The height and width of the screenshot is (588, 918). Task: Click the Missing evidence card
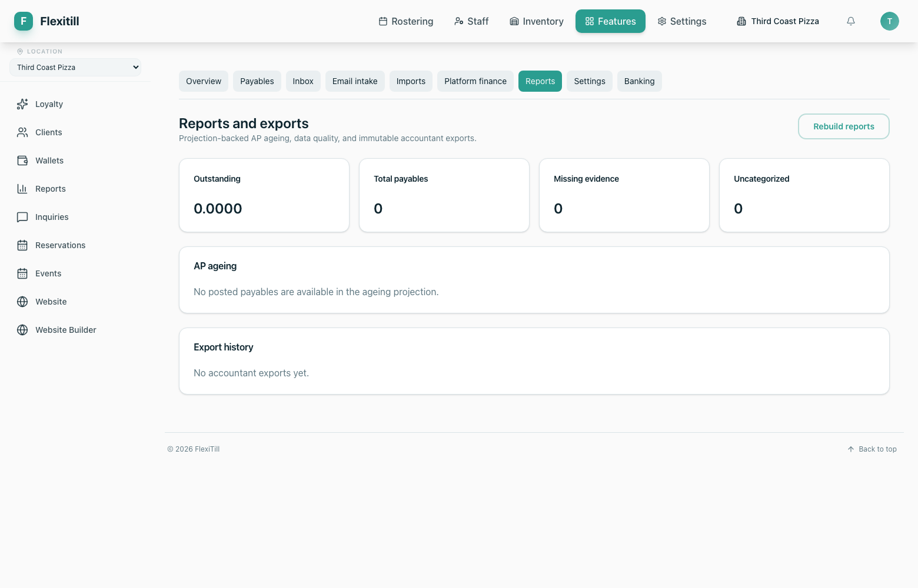[624, 195]
